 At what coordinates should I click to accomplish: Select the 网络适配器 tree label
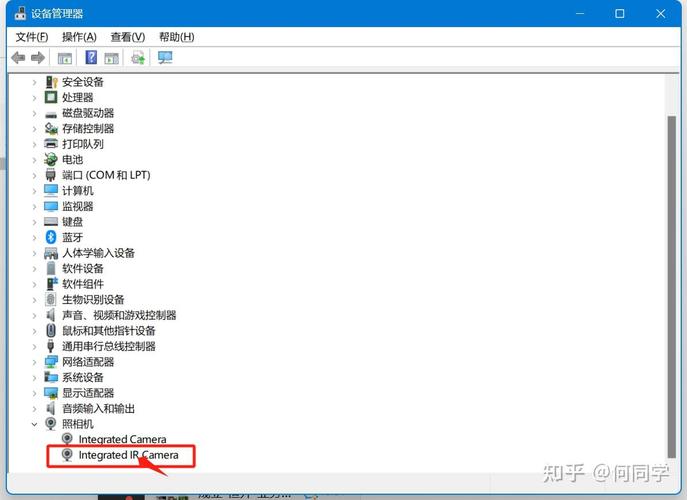pos(88,362)
